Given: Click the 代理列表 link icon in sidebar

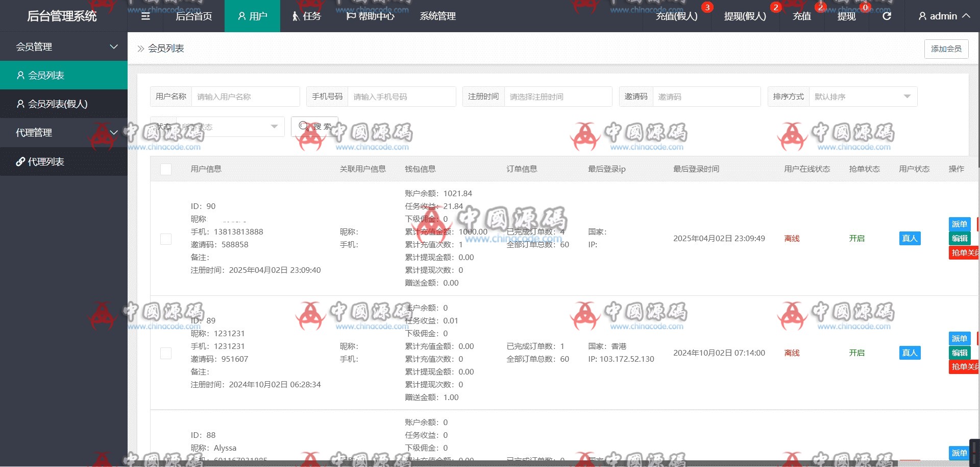Looking at the screenshot, I should pyautogui.click(x=20, y=161).
